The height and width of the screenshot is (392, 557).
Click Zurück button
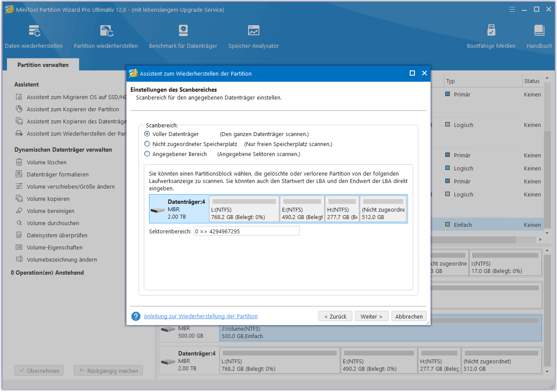point(335,316)
